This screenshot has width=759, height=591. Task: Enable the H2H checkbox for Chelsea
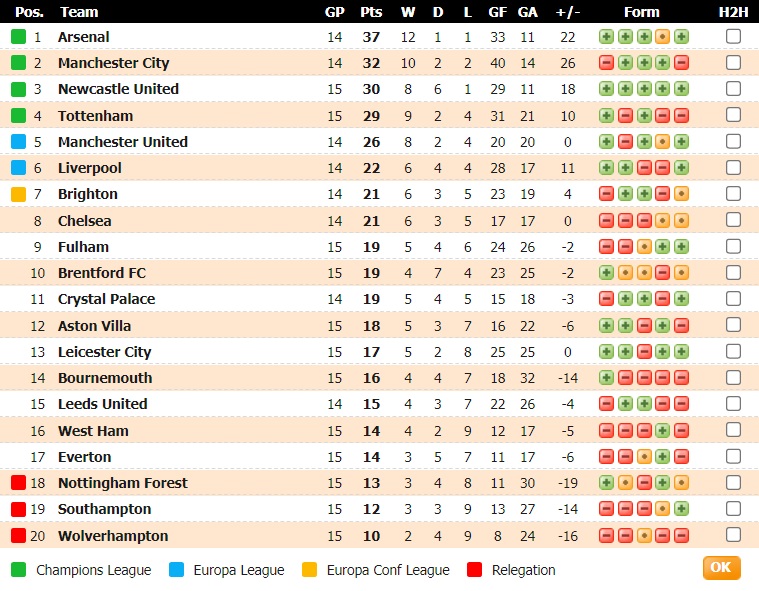[x=733, y=220]
